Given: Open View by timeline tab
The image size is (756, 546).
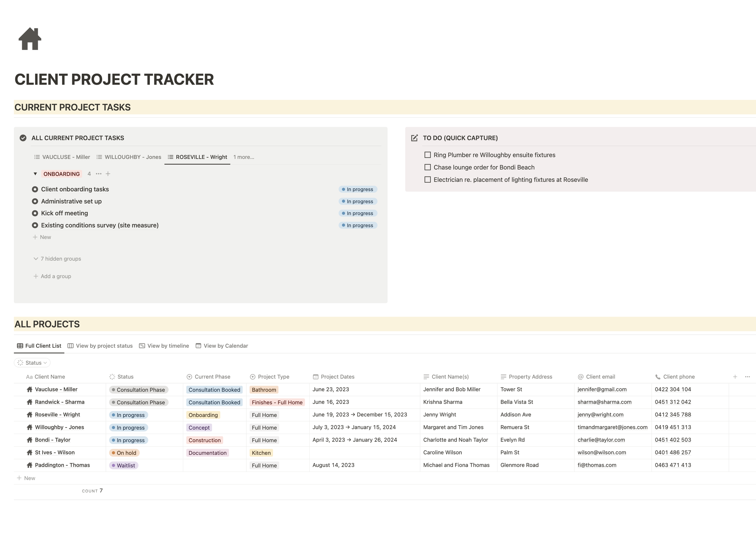Looking at the screenshot, I should 164,346.
